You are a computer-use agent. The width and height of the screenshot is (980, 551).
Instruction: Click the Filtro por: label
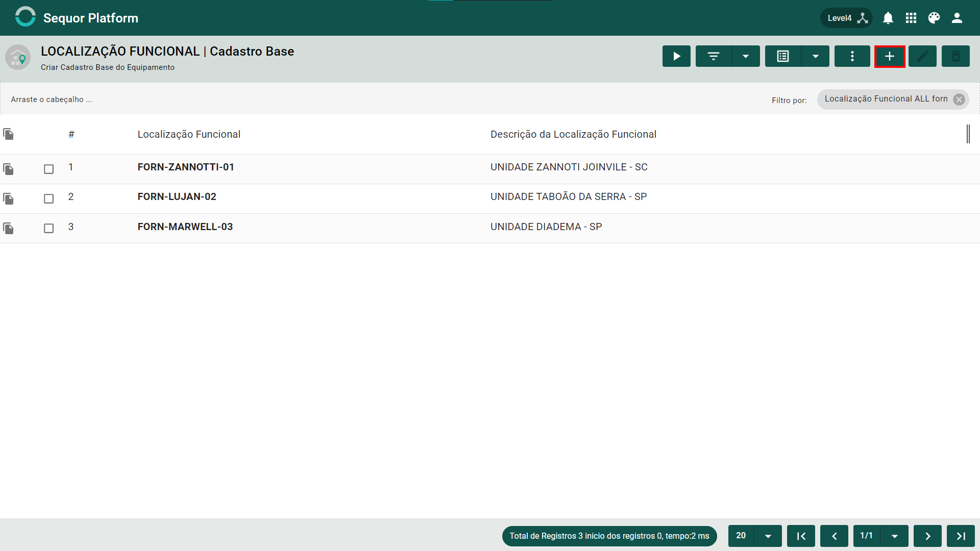[x=789, y=100]
